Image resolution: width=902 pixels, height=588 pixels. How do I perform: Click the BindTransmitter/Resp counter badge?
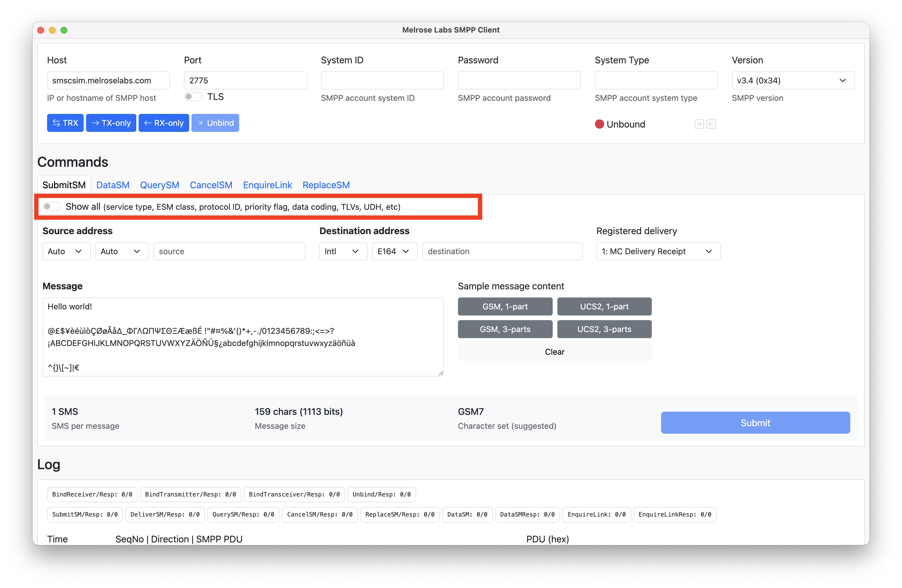(x=190, y=494)
